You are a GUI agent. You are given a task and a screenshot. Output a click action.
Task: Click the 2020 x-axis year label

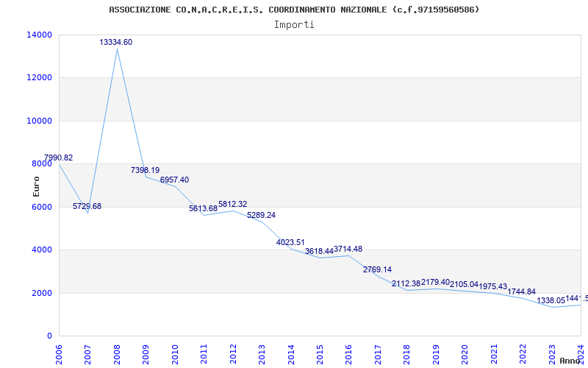(x=465, y=354)
